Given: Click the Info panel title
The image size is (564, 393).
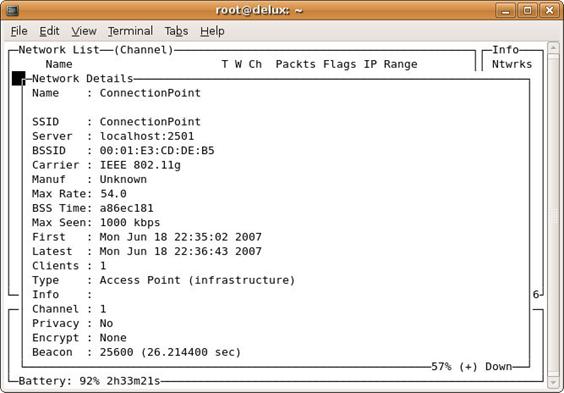Looking at the screenshot, I should (505, 50).
